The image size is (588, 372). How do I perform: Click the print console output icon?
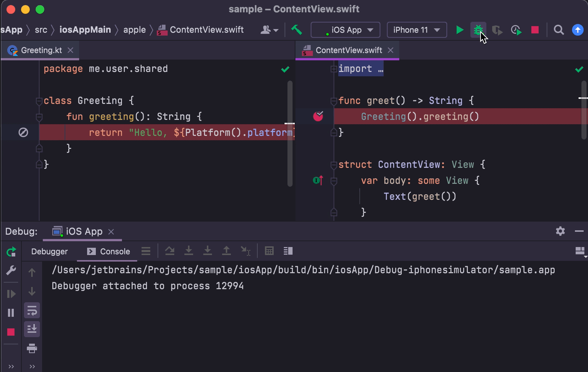click(x=32, y=348)
